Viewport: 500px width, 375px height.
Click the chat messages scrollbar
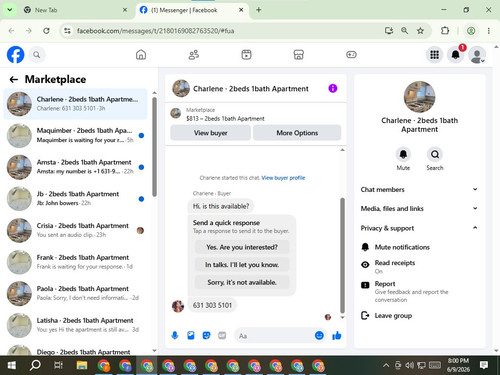point(342,255)
